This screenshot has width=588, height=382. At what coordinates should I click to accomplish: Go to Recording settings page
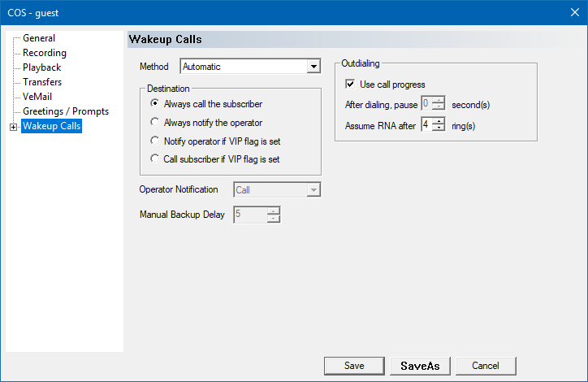coord(45,53)
